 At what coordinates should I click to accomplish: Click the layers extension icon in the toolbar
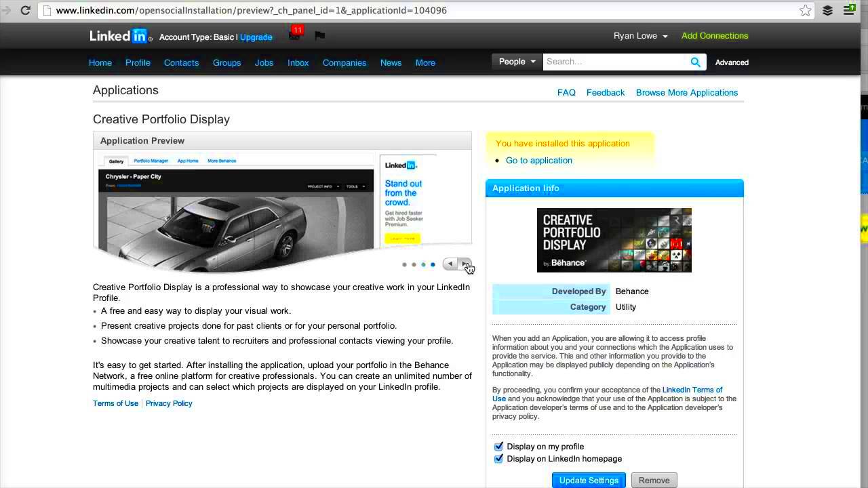pyautogui.click(x=827, y=10)
